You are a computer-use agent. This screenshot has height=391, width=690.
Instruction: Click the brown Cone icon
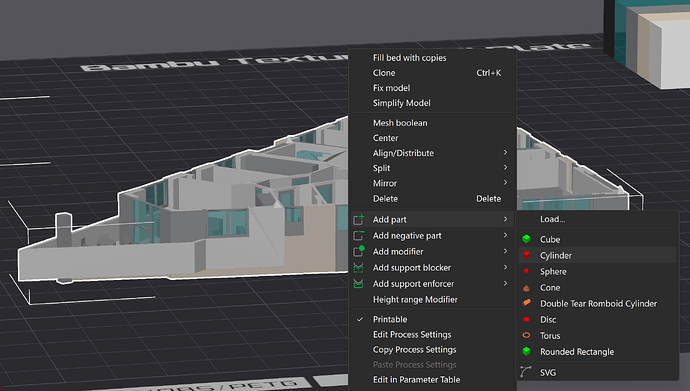click(x=526, y=288)
